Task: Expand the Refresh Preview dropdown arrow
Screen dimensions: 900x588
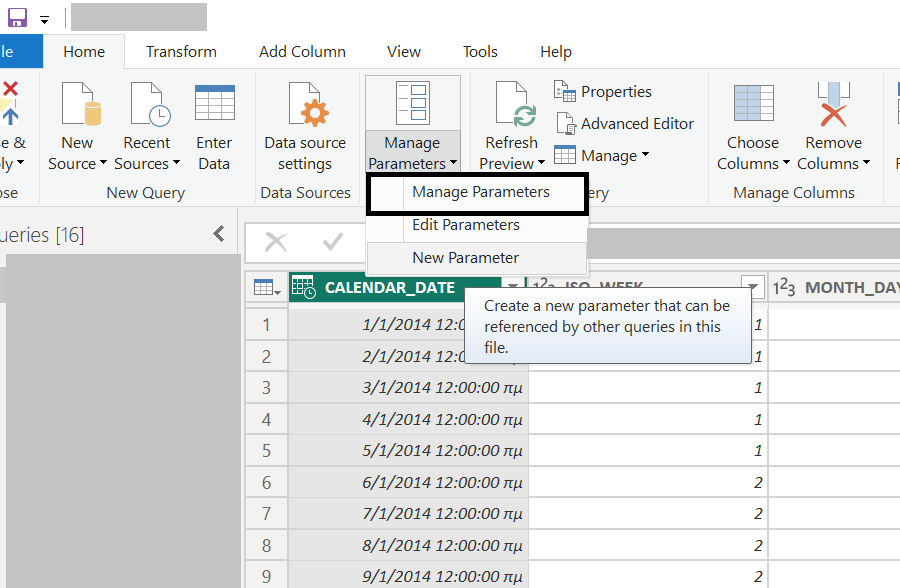Action: [541, 163]
